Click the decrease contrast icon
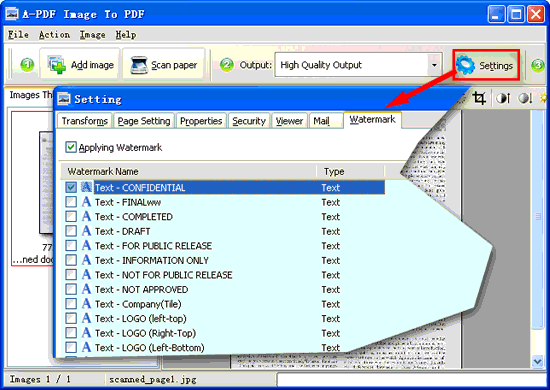The height and width of the screenshot is (390, 550). click(x=525, y=98)
